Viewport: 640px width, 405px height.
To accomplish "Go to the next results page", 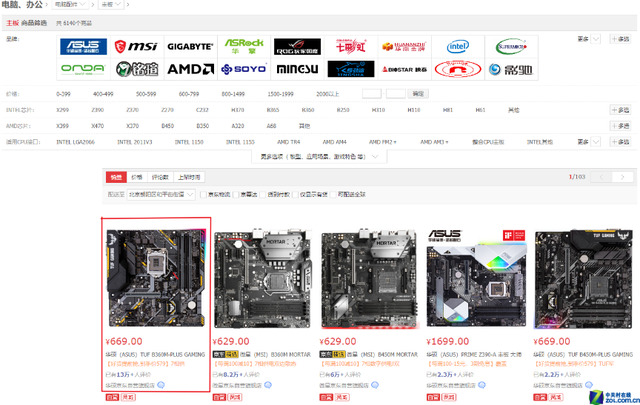I will pos(622,177).
